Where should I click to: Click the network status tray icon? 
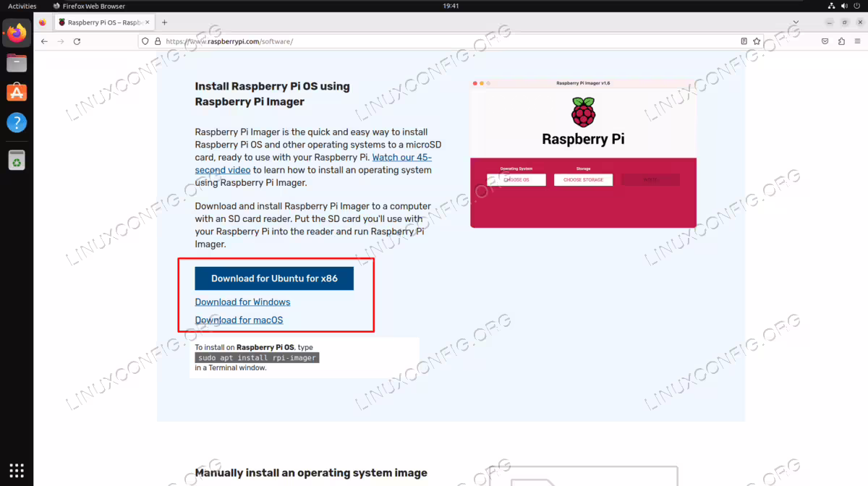pos(832,6)
